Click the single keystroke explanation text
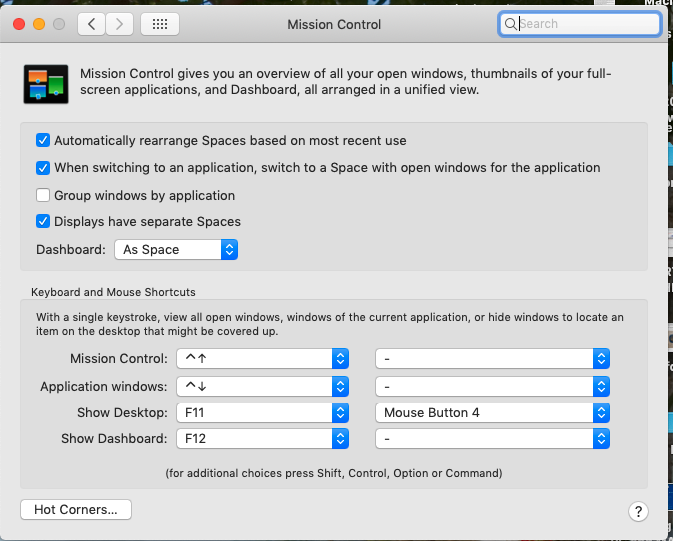This screenshot has width=673, height=541. pos(330,324)
